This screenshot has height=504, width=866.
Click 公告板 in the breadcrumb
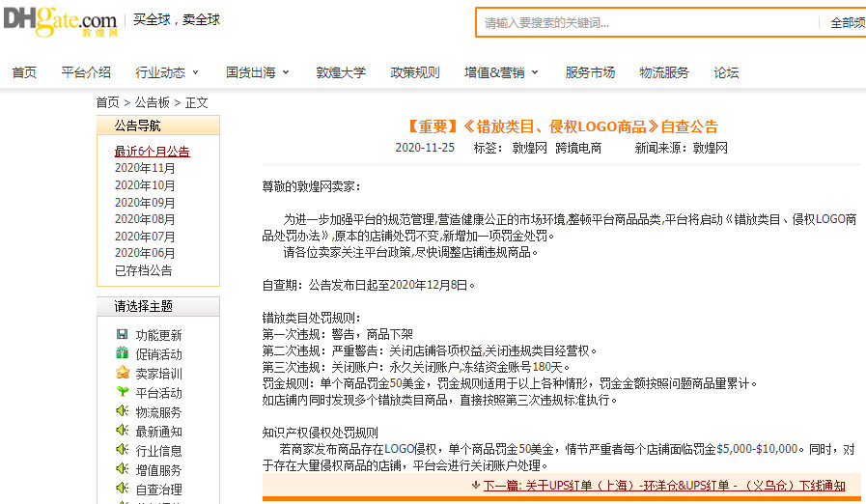(x=152, y=102)
